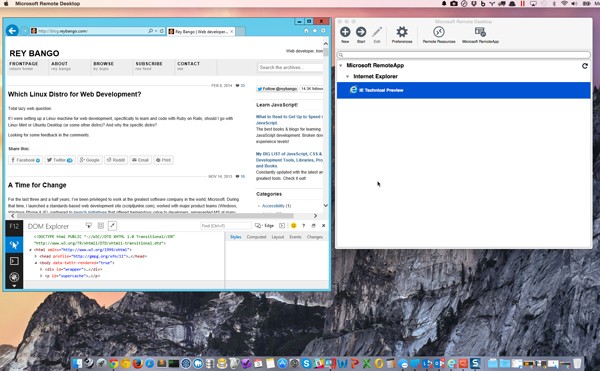Expand the head node in DOM tree
600x371 pixels.
point(36,256)
